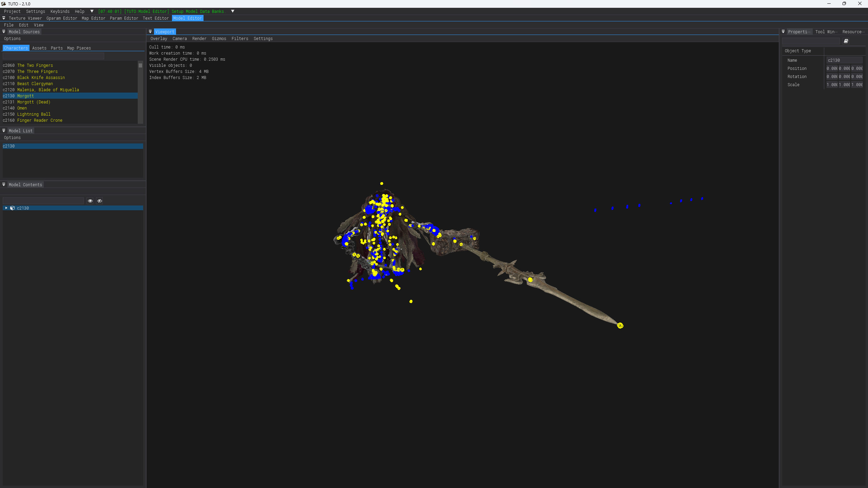Select c2100 Black Knife Assassin
Screen dimensions: 868x488
pos(70,77)
